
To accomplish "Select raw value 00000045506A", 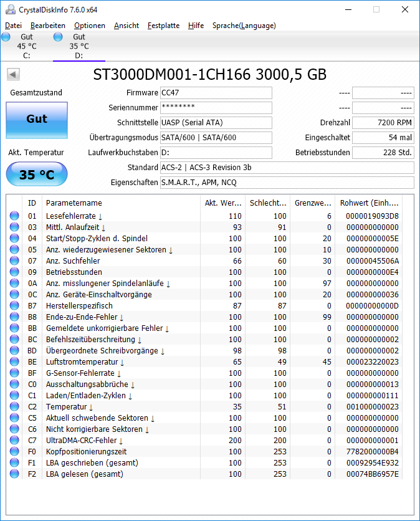I will 373,261.
